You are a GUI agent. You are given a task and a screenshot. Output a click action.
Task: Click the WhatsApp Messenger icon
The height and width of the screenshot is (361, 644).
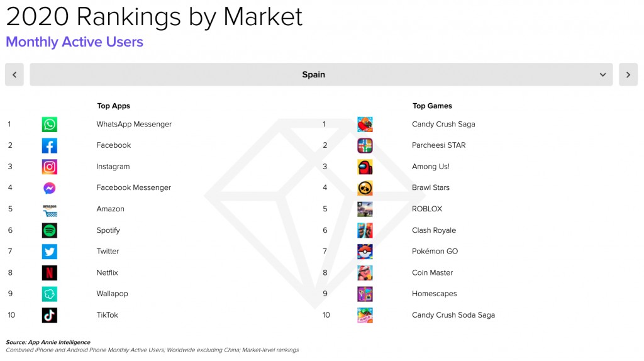[x=49, y=125]
